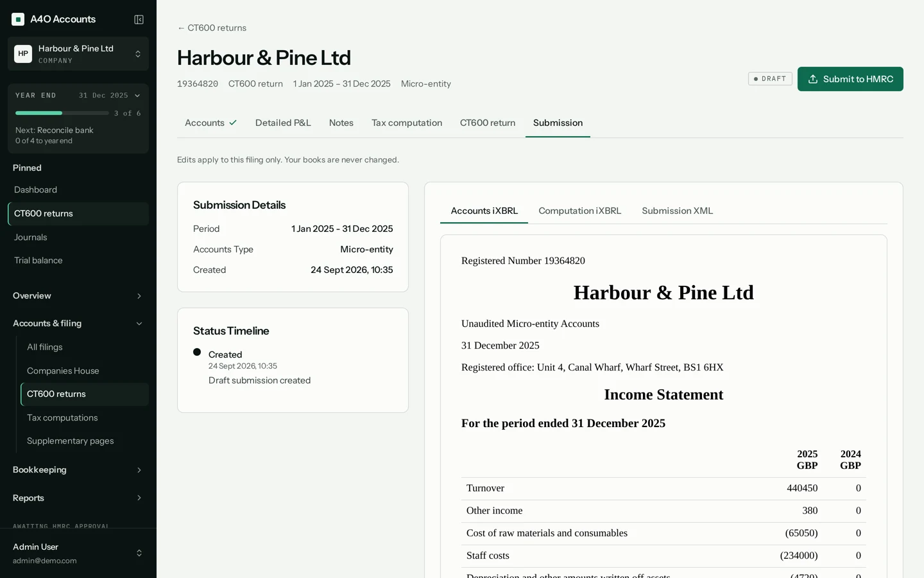Open the Admin User account menu
Image resolution: width=924 pixels, height=578 pixels.
[78, 553]
